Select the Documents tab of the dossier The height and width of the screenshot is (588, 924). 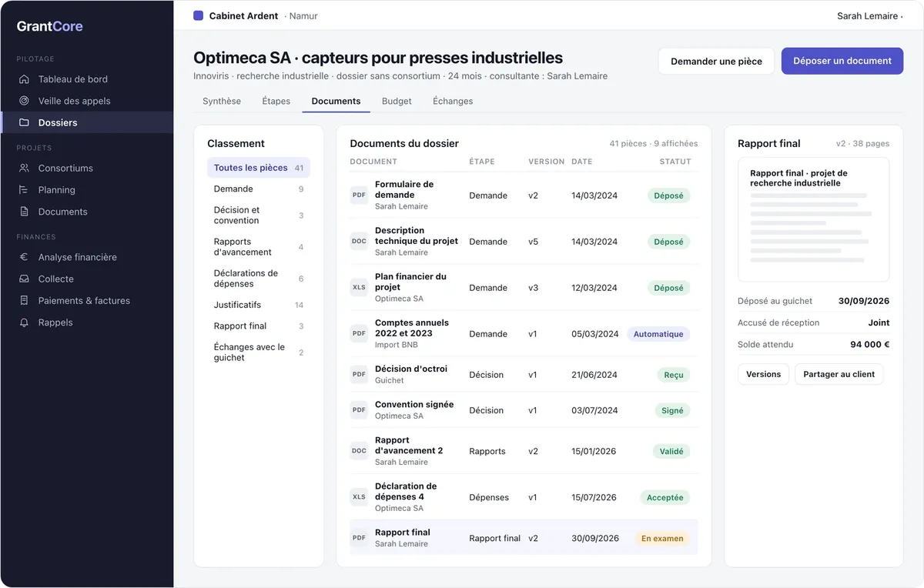click(x=336, y=101)
